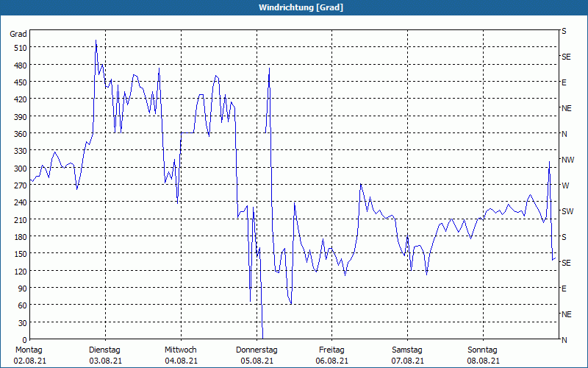The width and height of the screenshot is (588, 368).
Task: Click the 'S' compass label at 180 level
Action: pyautogui.click(x=564, y=237)
